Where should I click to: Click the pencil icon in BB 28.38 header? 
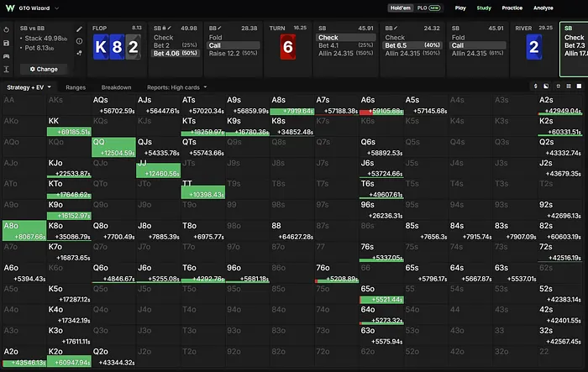(x=219, y=28)
